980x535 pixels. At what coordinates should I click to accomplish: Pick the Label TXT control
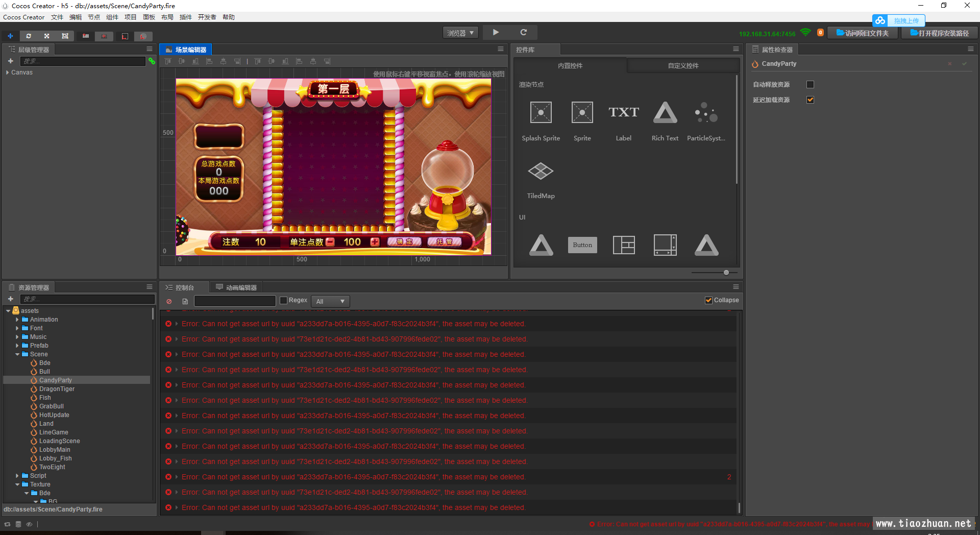coord(623,112)
